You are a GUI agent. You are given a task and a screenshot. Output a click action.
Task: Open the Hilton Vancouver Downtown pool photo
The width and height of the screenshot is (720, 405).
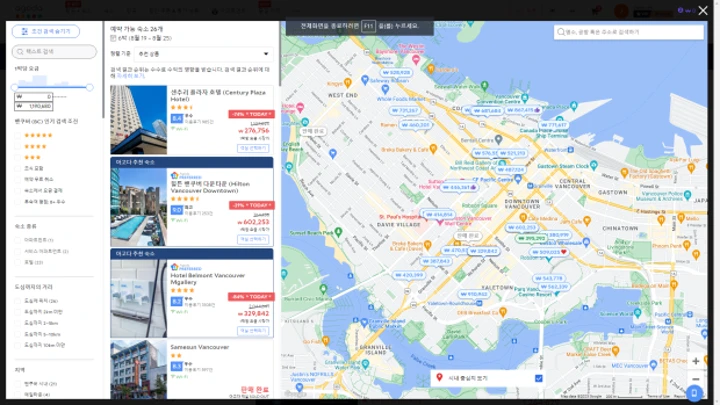139,207
